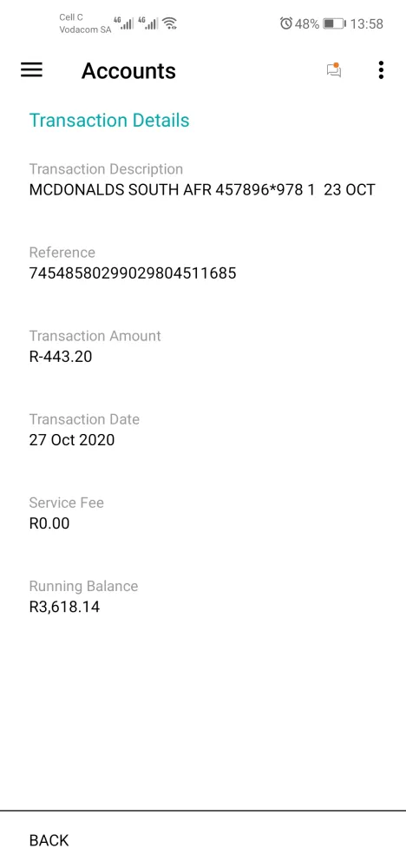Tap the Cell C Vodacom SA carrier label
Viewport: 406px width, 868px height.
pos(85,23)
